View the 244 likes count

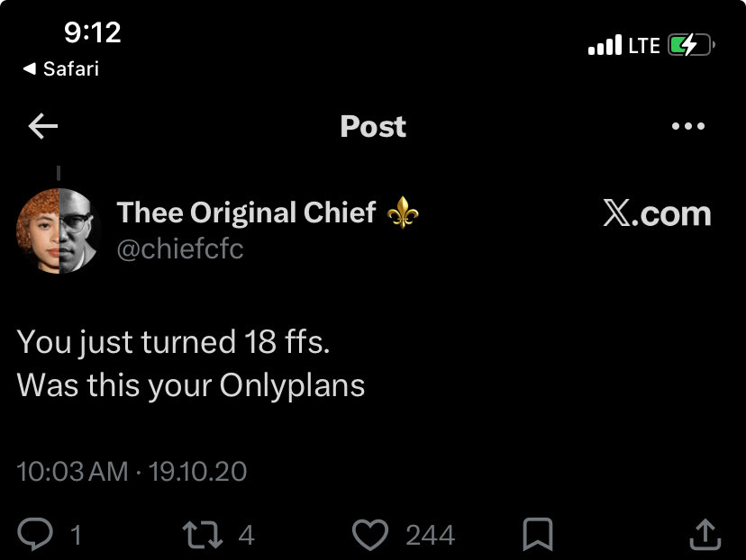coord(430,536)
